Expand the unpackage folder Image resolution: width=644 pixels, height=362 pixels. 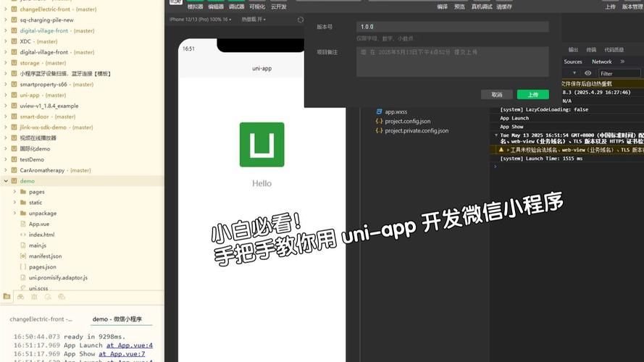click(x=14, y=213)
